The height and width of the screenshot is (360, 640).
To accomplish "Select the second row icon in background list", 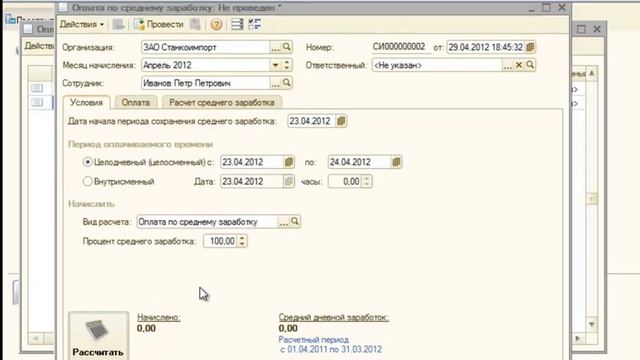I will click(37, 102).
